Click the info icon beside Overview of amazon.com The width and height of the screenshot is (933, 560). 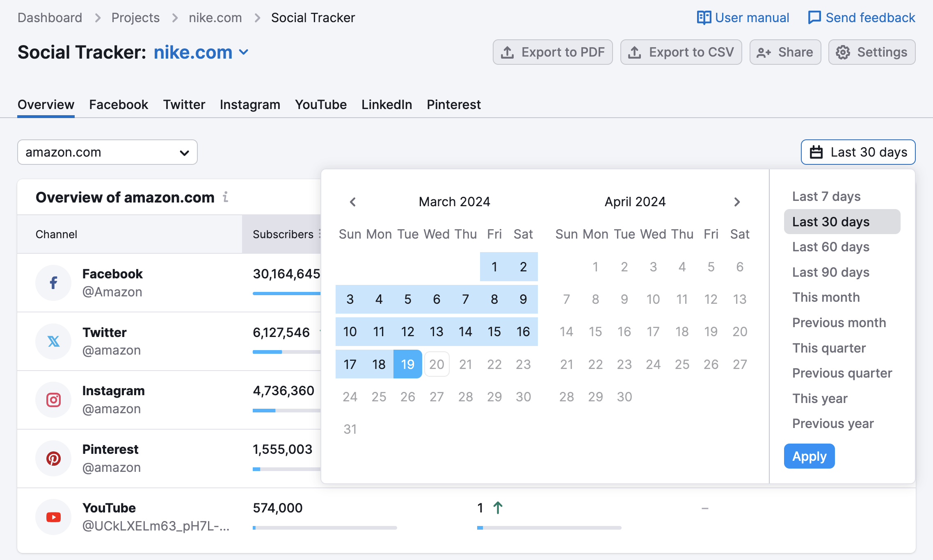click(226, 197)
